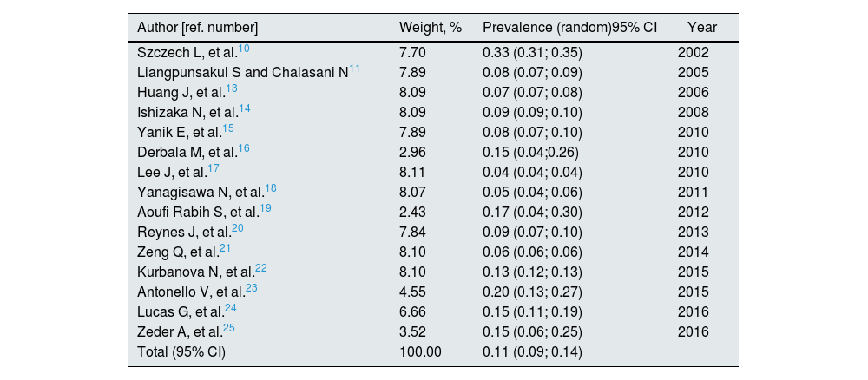
Task: Select the Weight, % column header
Action: pyautogui.click(x=429, y=27)
